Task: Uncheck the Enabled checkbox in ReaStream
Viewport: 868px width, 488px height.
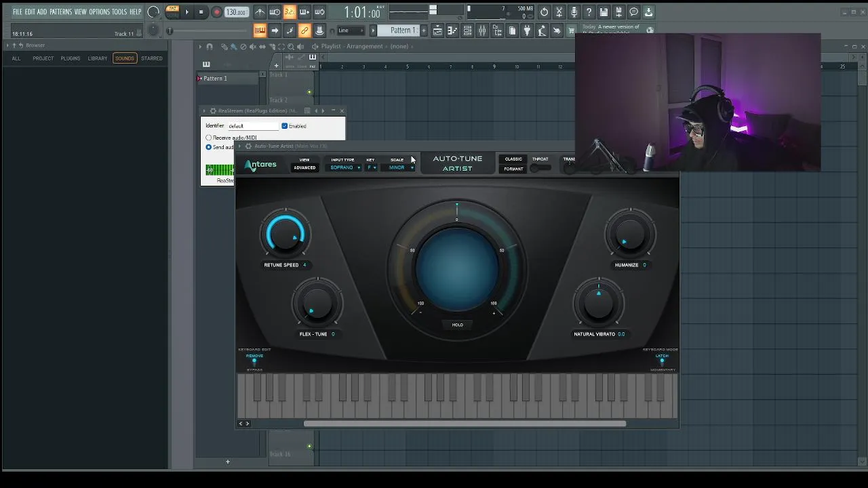Action: [x=284, y=126]
